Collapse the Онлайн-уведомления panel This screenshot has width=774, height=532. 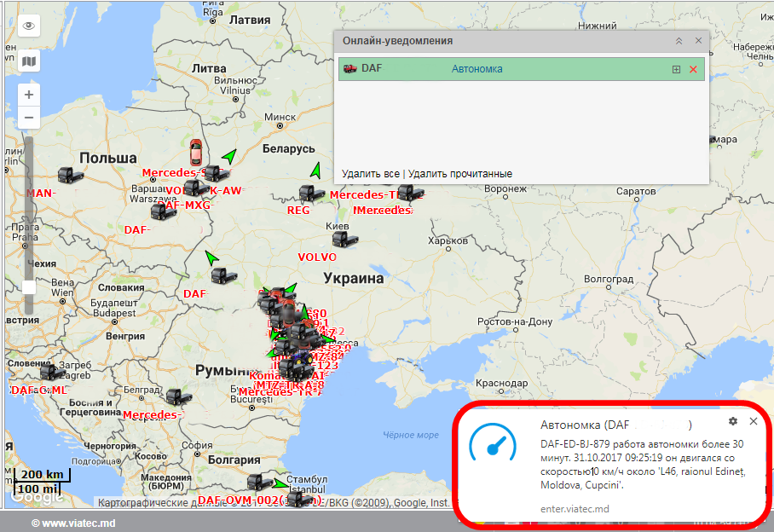(679, 41)
